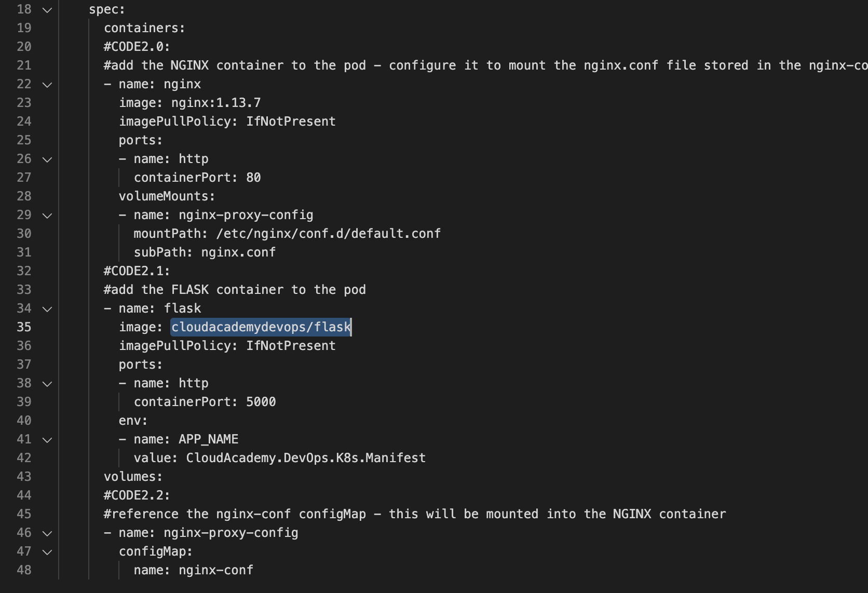Click the CloudAcademy.DevOps.K8s.Manifest value
Viewport: 868px width, 593px height.
[x=306, y=458]
